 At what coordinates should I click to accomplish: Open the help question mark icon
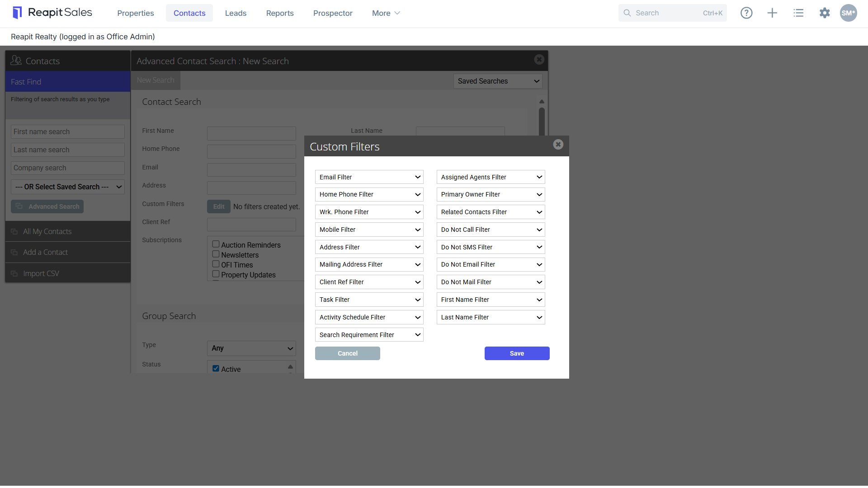(746, 13)
